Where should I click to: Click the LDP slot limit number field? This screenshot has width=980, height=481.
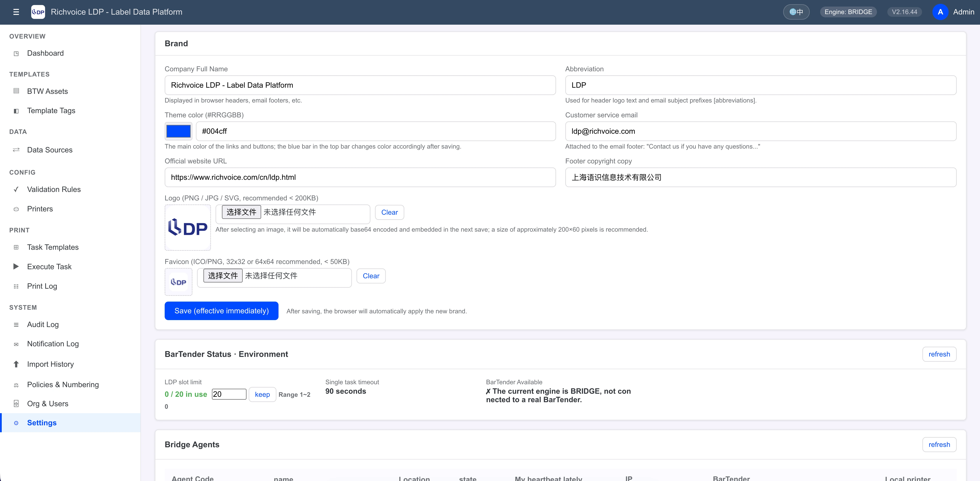(x=229, y=394)
